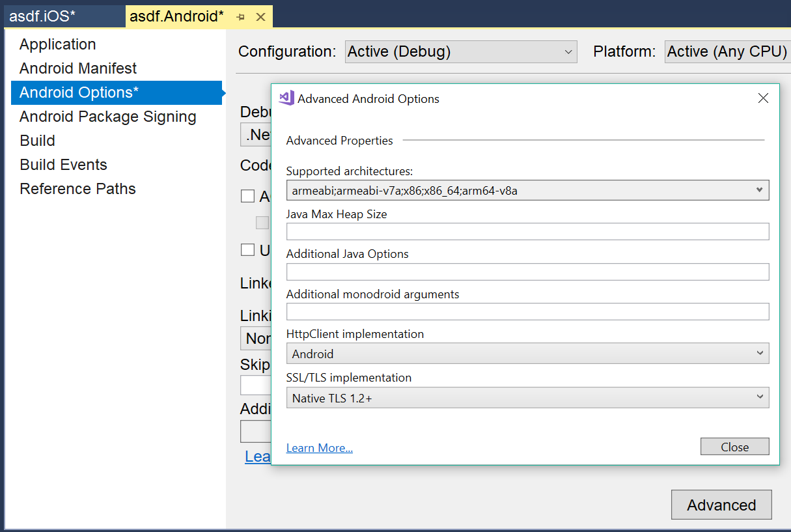791x532 pixels.
Task: Click the Additional Java Options field
Action: 527,272
